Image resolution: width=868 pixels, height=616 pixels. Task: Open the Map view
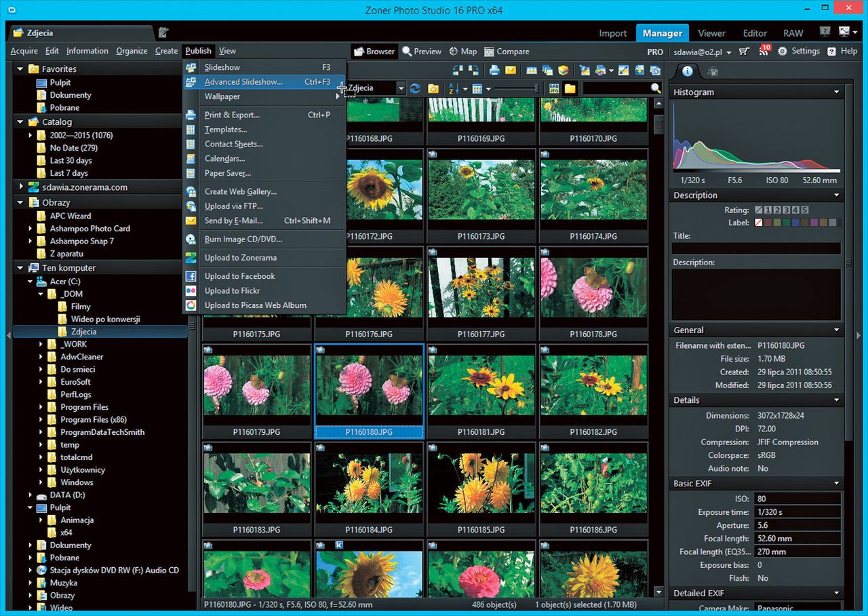463,52
